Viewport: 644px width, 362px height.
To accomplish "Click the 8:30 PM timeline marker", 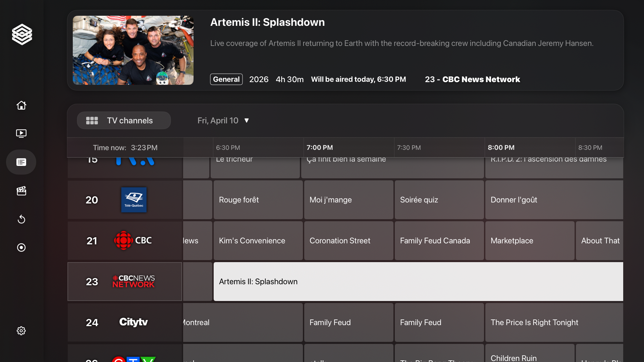I will tap(590, 148).
